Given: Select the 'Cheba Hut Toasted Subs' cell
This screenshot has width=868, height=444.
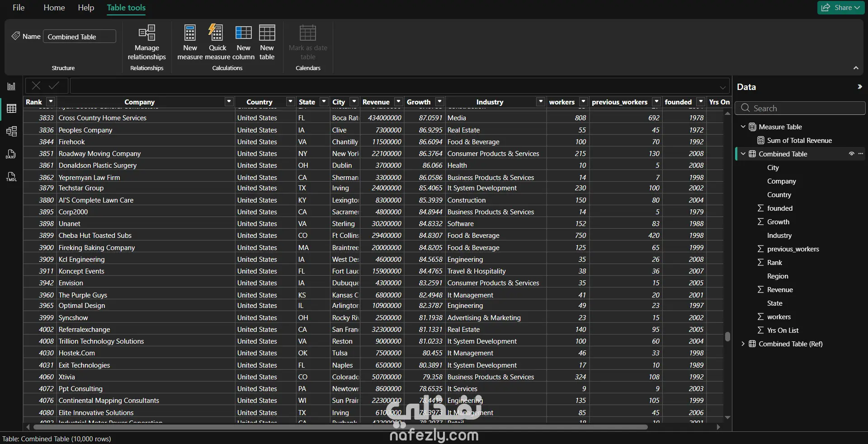Looking at the screenshot, I should pyautogui.click(x=146, y=235).
